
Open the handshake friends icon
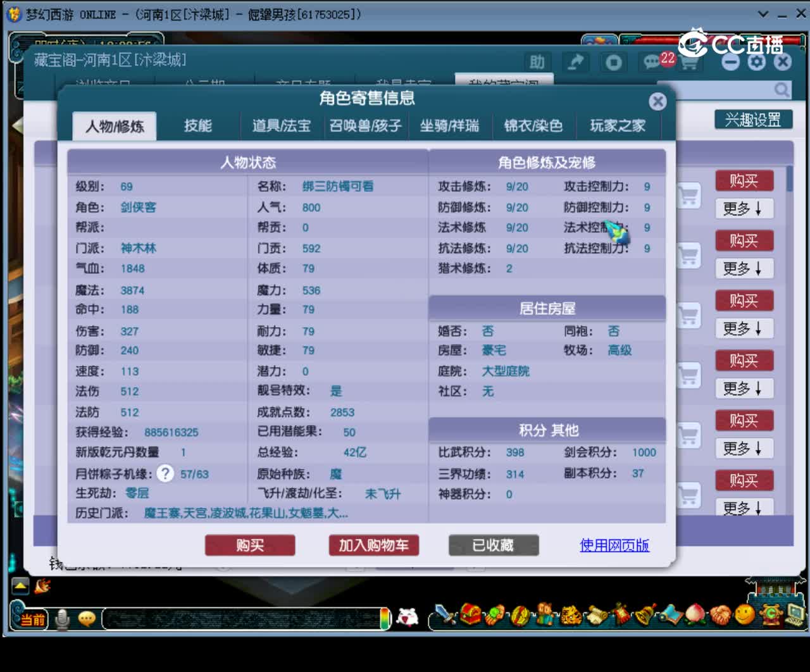[720, 614]
